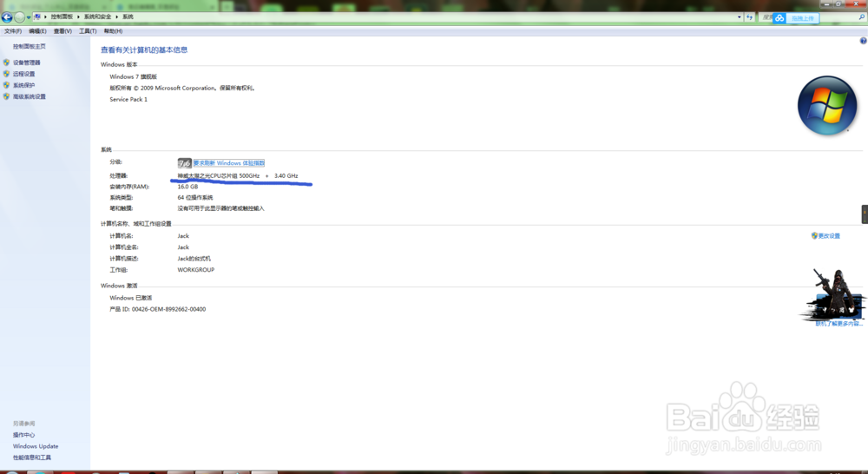Click the greyed Forward navigation button
Image resolution: width=868 pixels, height=474 pixels.
[19, 17]
